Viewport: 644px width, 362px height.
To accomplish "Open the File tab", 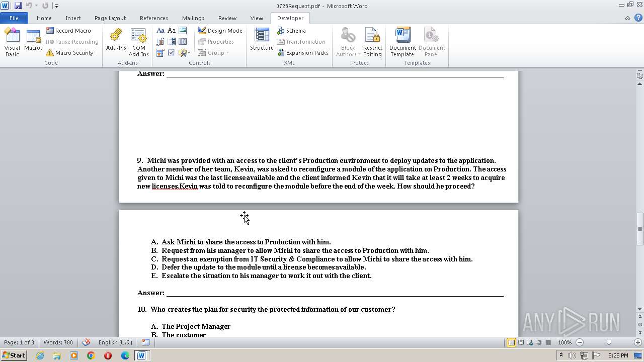I will pos(14,18).
